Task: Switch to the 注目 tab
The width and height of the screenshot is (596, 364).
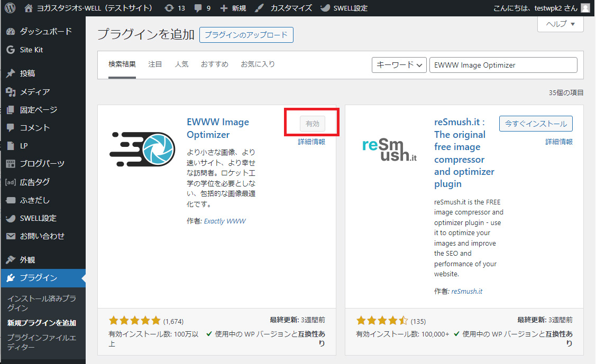Action: tap(155, 64)
